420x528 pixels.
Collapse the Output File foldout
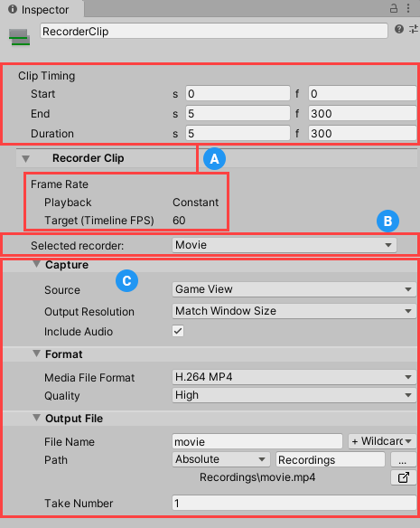tap(36, 418)
